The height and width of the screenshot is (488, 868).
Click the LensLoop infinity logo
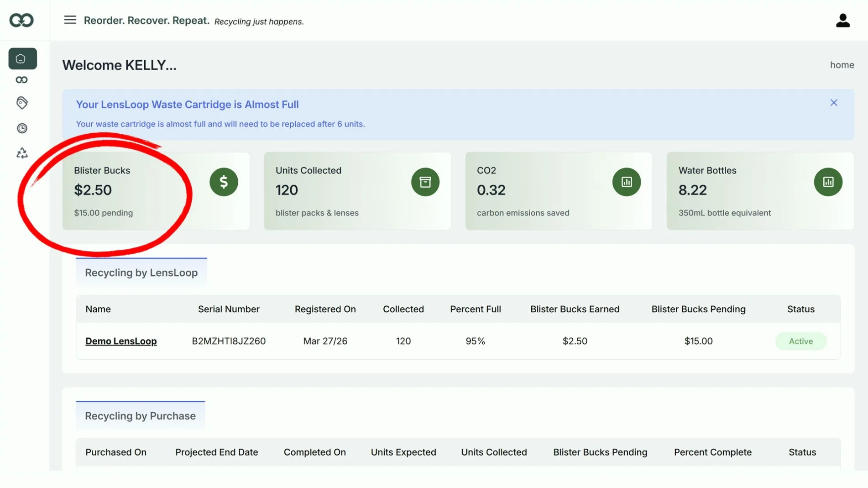pyautogui.click(x=21, y=20)
